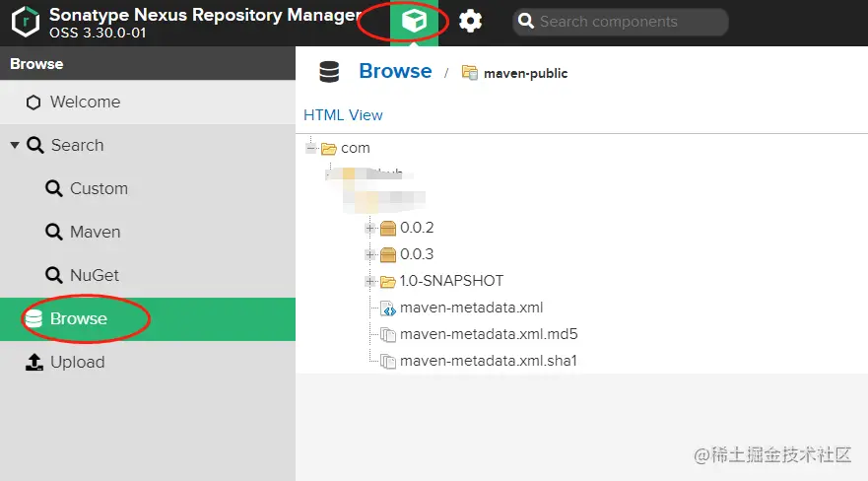Click the Welcome hexagon icon
The width and height of the screenshot is (868, 481).
tap(33, 103)
